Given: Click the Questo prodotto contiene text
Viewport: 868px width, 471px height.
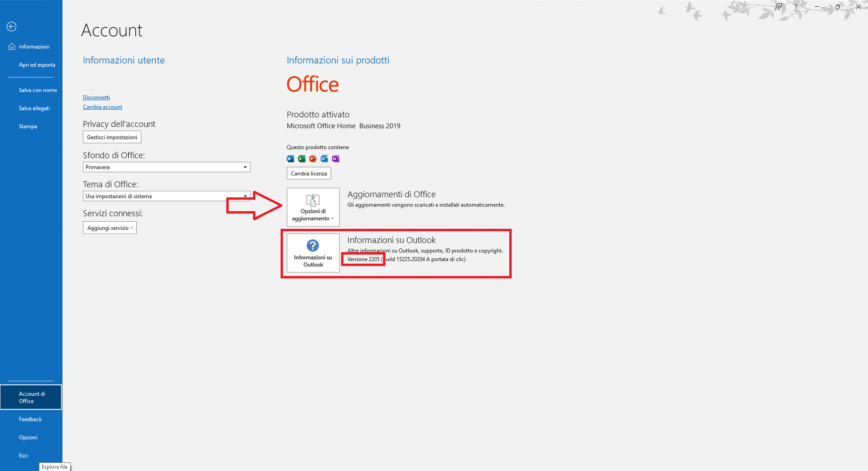Looking at the screenshot, I should click(318, 147).
